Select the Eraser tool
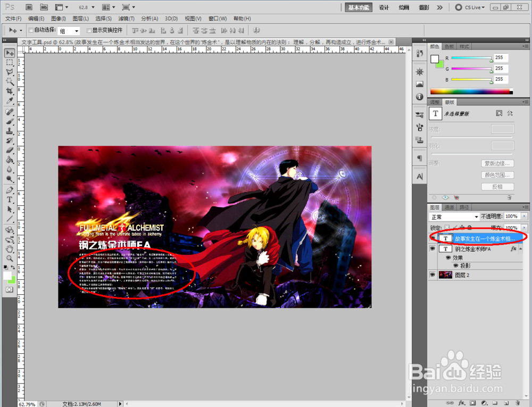 pos(10,150)
